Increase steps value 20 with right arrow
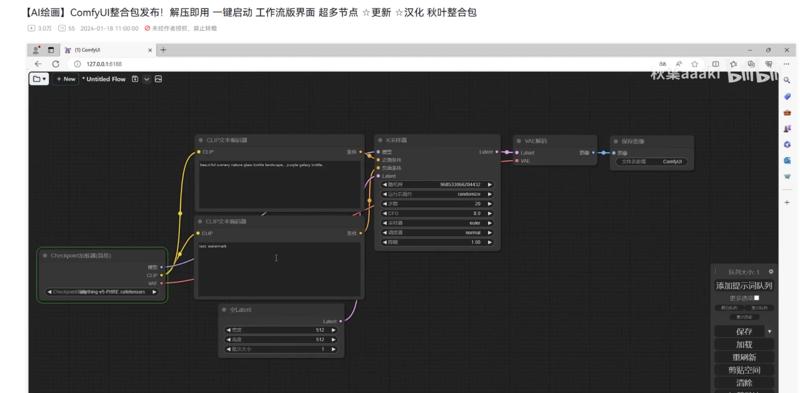The height and width of the screenshot is (393, 800). click(x=490, y=204)
